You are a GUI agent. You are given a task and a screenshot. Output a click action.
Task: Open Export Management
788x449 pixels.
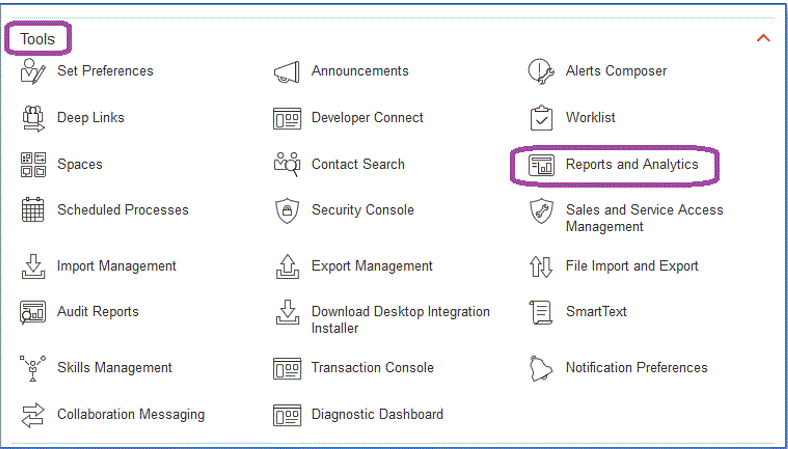[372, 266]
